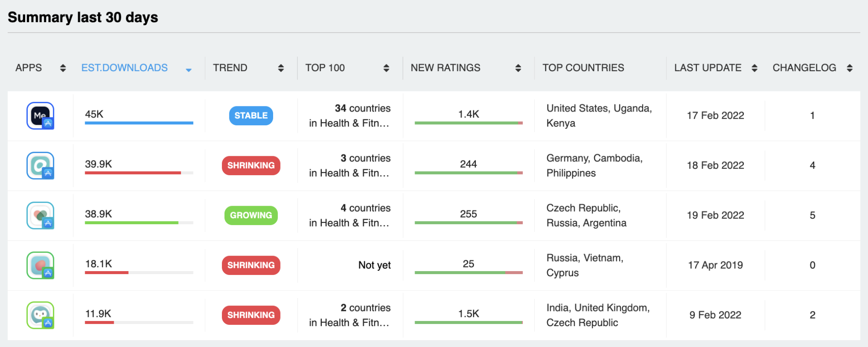Image resolution: width=868 pixels, height=347 pixels.
Task: Sort by CHANGELOG column arrows
Action: [850, 68]
